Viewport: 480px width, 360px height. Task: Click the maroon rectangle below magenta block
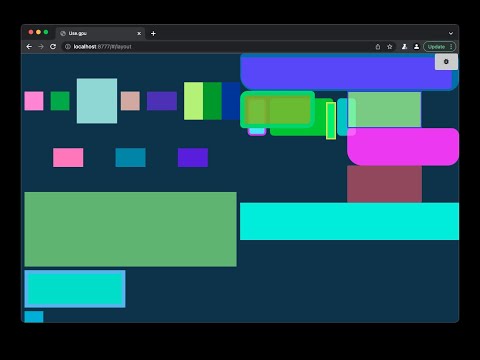click(384, 184)
